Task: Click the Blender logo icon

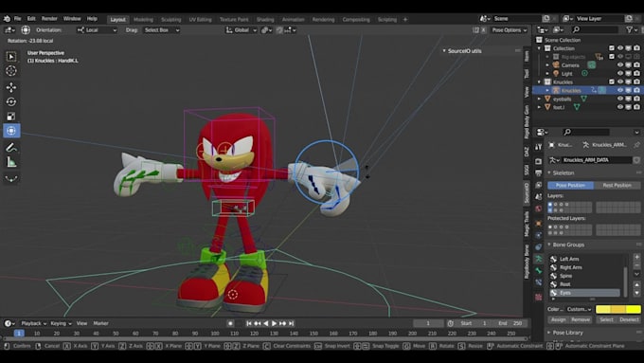Action: (7, 19)
